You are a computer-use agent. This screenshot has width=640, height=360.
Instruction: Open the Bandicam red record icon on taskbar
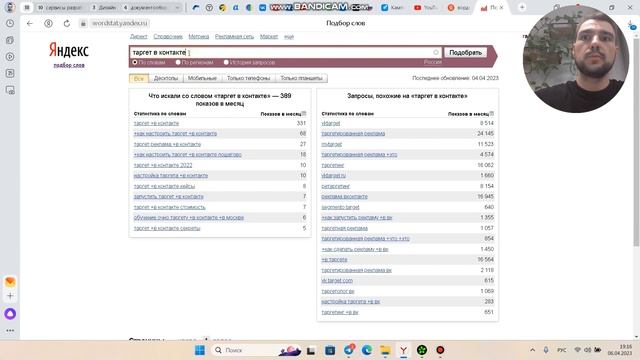pos(440,350)
